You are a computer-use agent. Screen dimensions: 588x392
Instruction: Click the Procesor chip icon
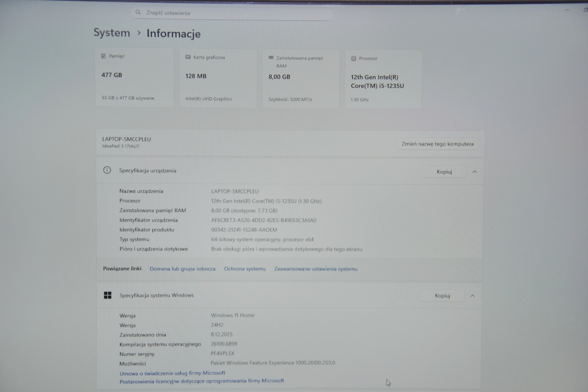click(353, 58)
